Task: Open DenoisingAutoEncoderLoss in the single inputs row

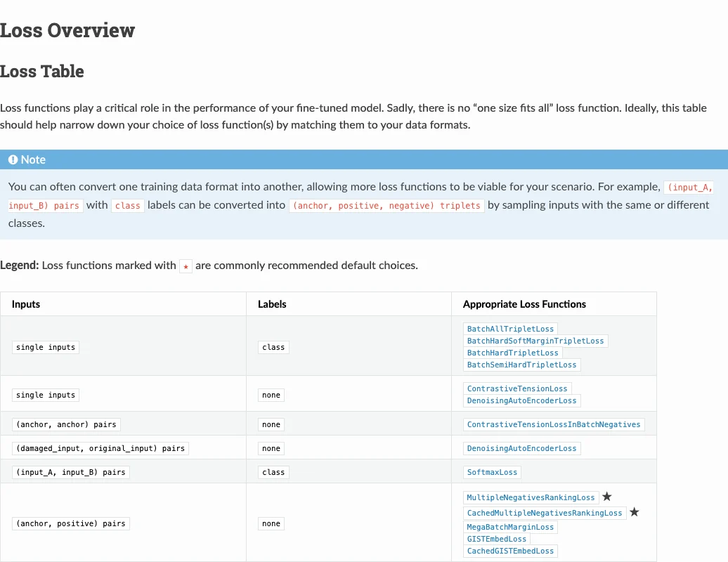Action: click(521, 401)
